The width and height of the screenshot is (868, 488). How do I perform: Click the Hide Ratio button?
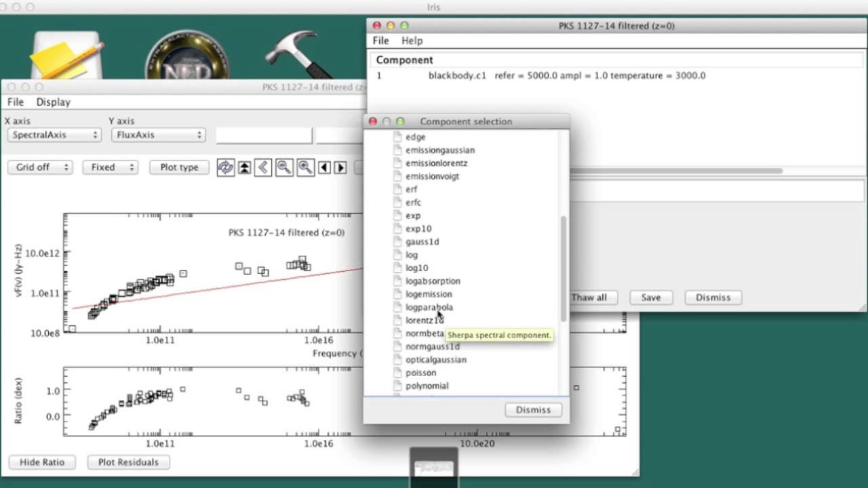(x=42, y=462)
